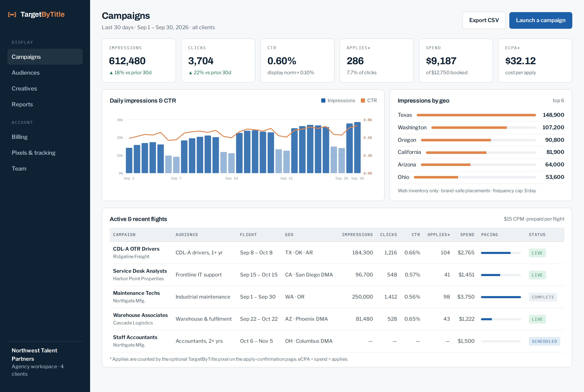Open the Team page
This screenshot has height=392, width=584.
(x=45, y=168)
